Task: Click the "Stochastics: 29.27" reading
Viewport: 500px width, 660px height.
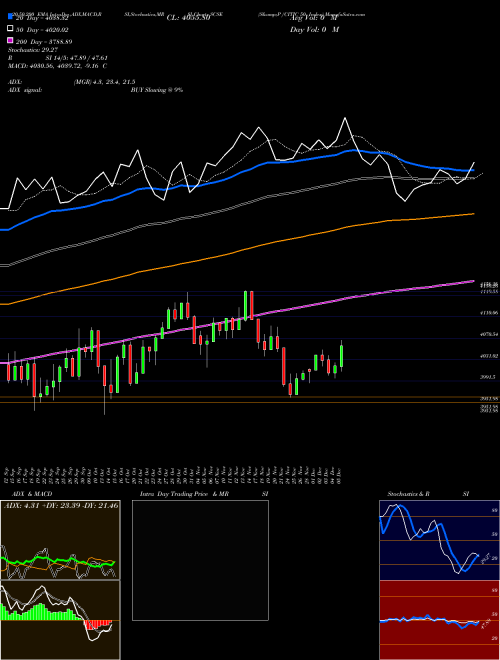Action: [x=32, y=49]
